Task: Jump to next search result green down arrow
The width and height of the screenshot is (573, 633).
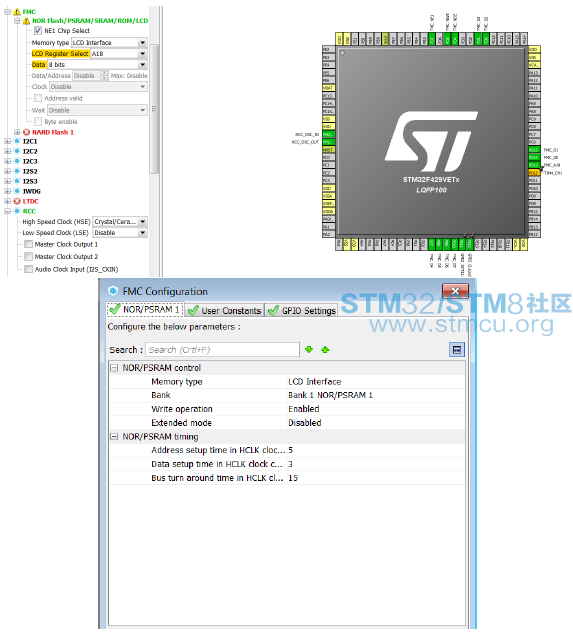Action: pos(309,350)
